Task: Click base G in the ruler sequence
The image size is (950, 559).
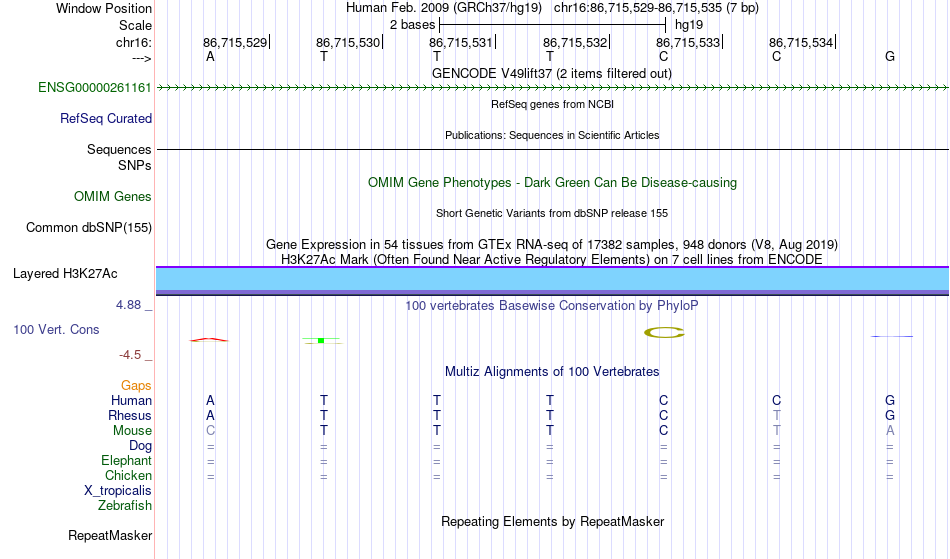Action: (890, 57)
